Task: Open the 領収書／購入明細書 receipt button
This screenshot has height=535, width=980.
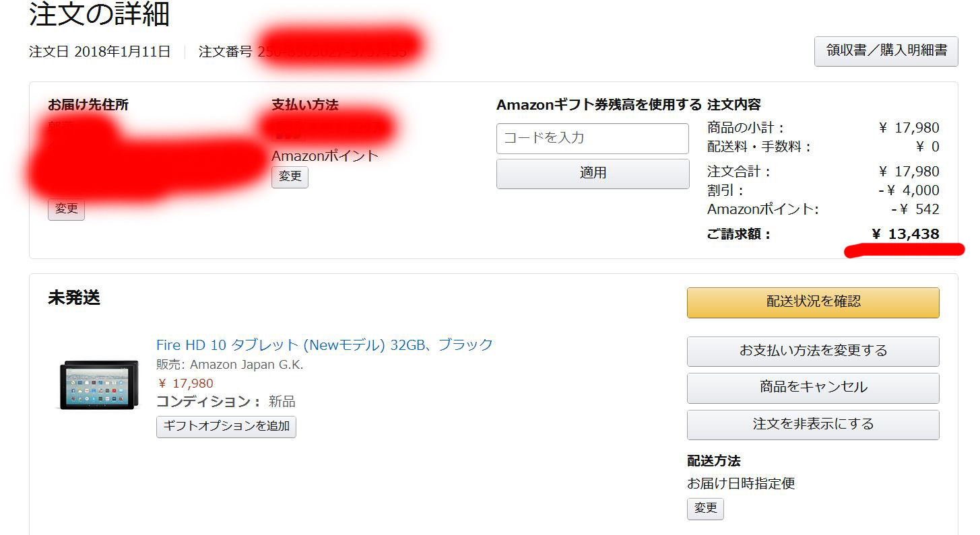Action: coord(886,50)
